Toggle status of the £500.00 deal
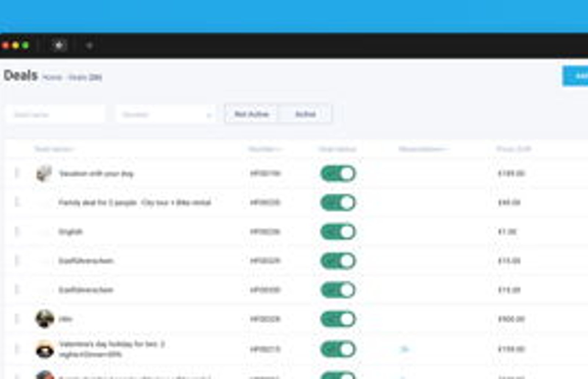This screenshot has width=588, height=379. pos(338,319)
